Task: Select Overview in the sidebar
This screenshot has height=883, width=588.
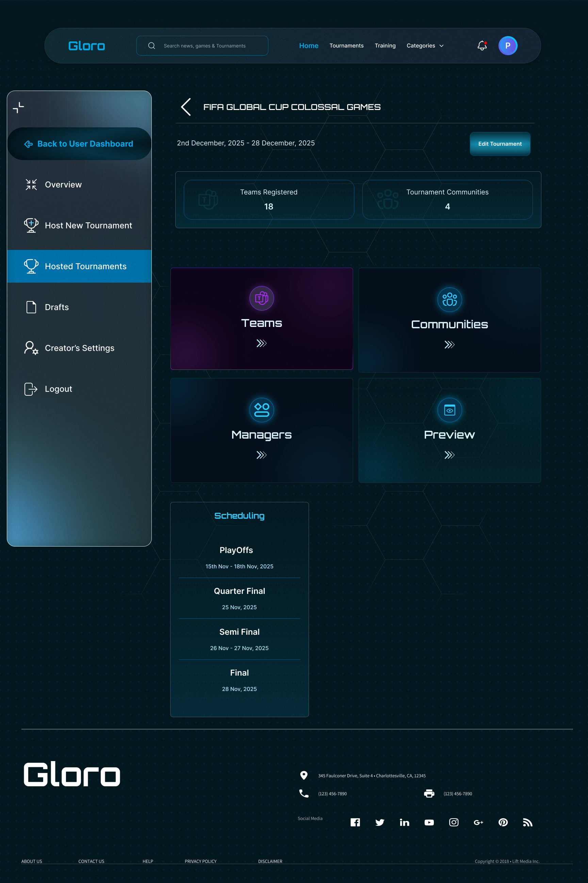Action: pyautogui.click(x=79, y=185)
